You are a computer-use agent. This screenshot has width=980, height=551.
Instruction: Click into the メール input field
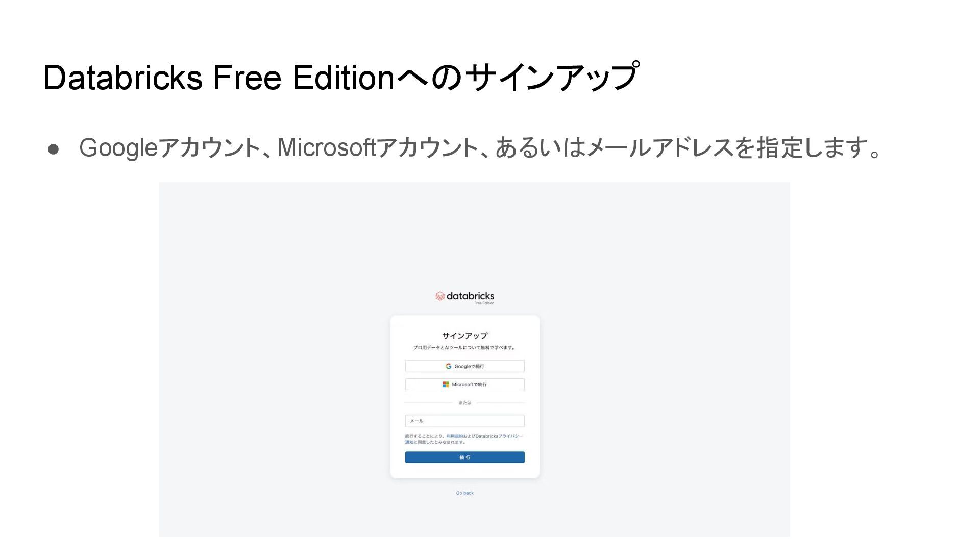[x=464, y=421]
